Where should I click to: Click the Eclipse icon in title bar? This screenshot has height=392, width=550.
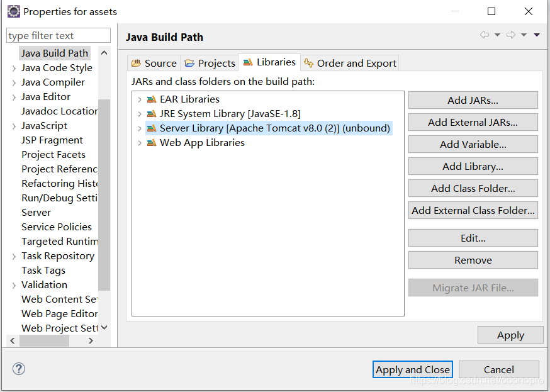pyautogui.click(x=14, y=11)
